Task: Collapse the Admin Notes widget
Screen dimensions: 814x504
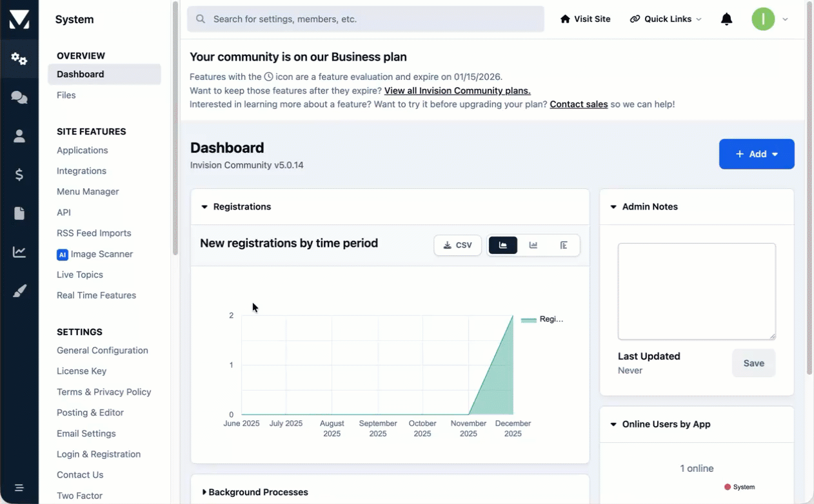Action: pos(613,207)
